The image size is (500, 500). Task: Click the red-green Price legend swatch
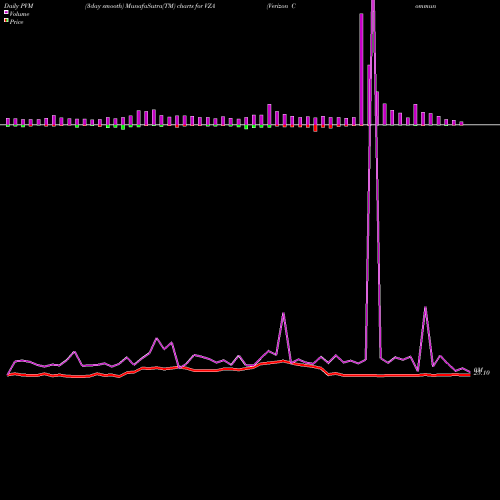(6, 21)
